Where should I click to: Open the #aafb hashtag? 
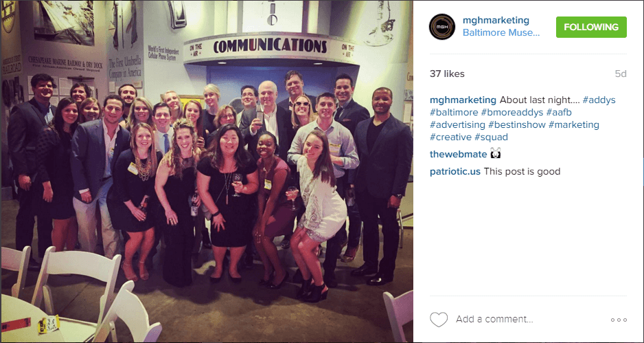[559, 112]
